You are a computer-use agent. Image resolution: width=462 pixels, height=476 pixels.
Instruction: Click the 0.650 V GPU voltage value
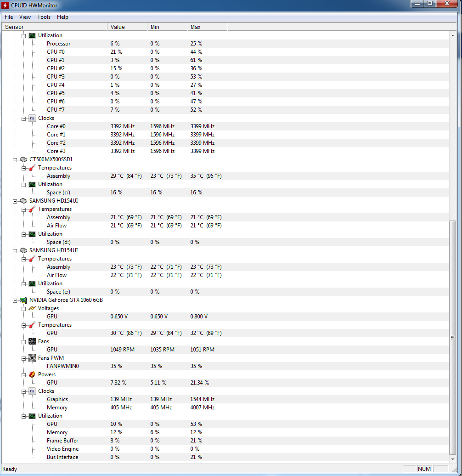tap(119, 317)
